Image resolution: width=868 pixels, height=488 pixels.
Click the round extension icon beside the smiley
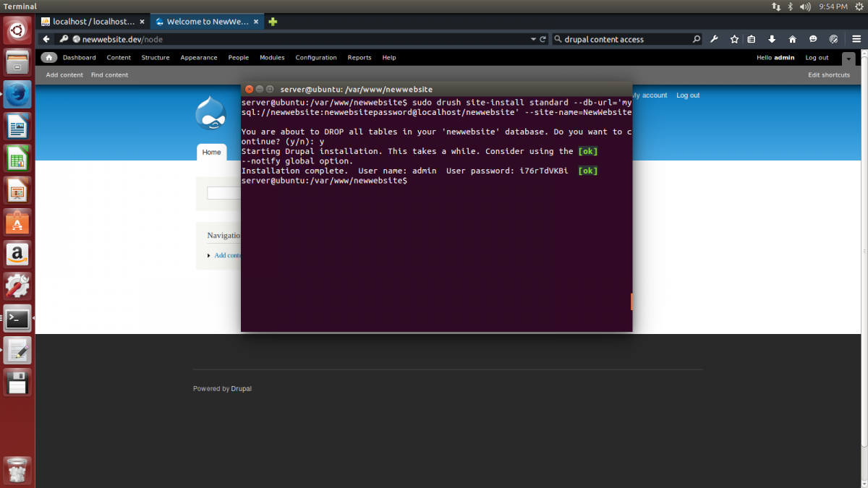(x=833, y=39)
